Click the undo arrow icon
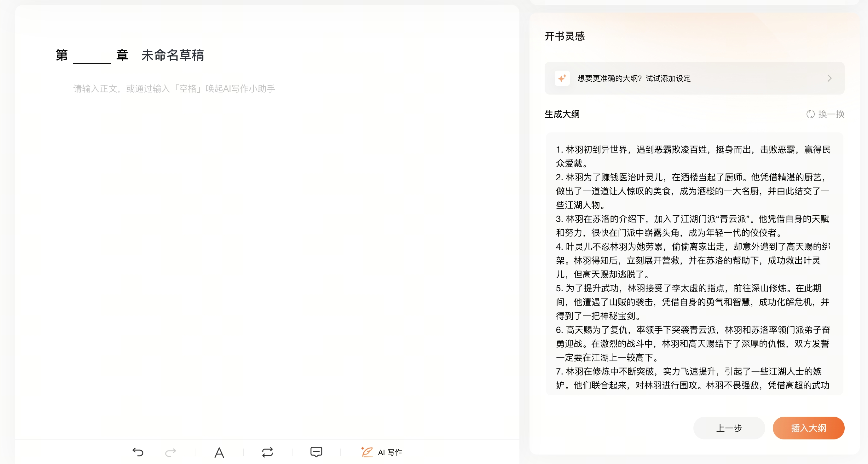 138,452
